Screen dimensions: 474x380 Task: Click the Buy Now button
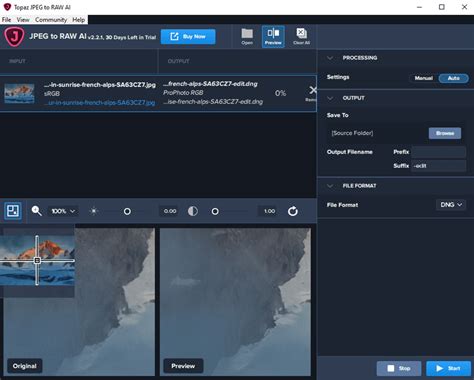tap(188, 37)
